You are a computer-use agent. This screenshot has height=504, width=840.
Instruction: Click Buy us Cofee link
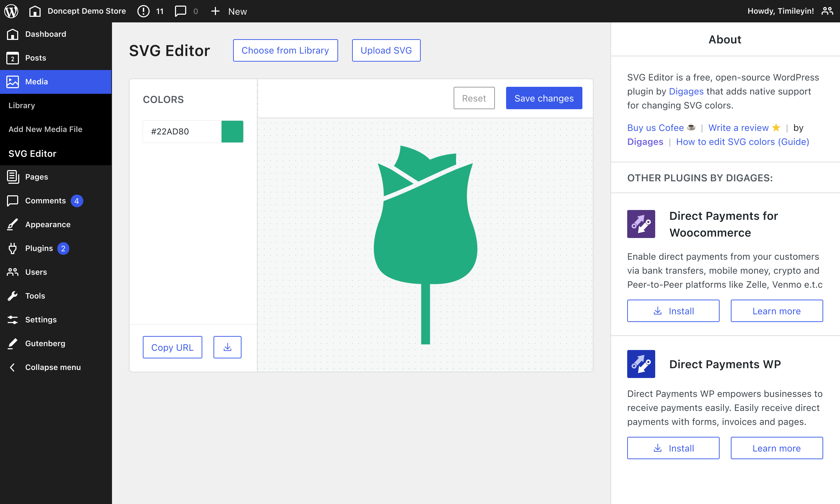661,128
